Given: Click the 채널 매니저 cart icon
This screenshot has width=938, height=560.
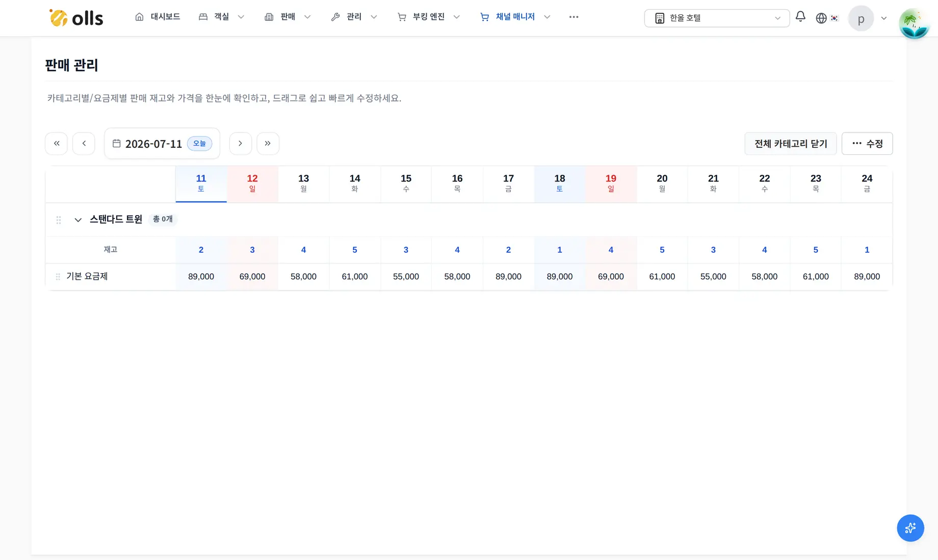Looking at the screenshot, I should 485,17.
